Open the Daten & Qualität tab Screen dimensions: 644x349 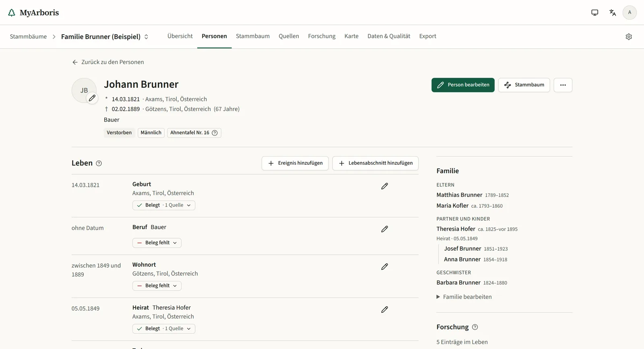(389, 36)
